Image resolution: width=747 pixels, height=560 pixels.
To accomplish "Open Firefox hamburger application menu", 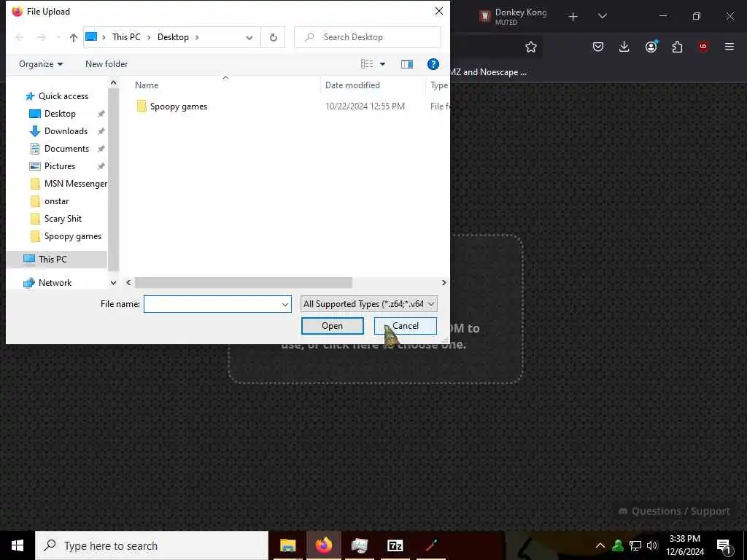I will tap(729, 47).
